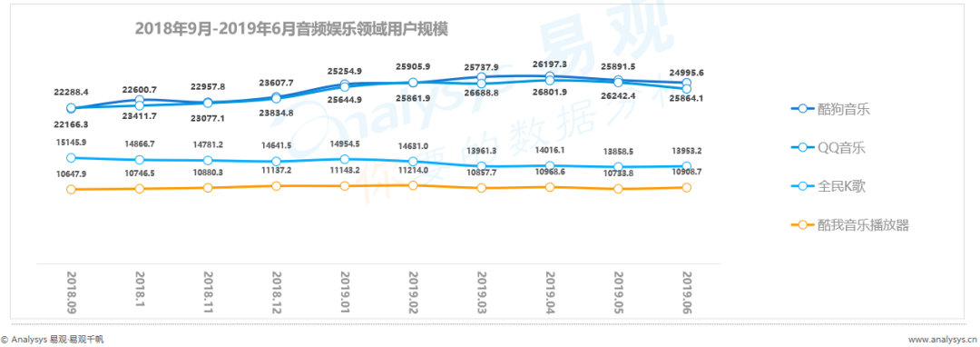Viewport: 980px width, 347px height.
Task: Click the 全民K歌 line point at 2019.04
Action: pos(550,166)
